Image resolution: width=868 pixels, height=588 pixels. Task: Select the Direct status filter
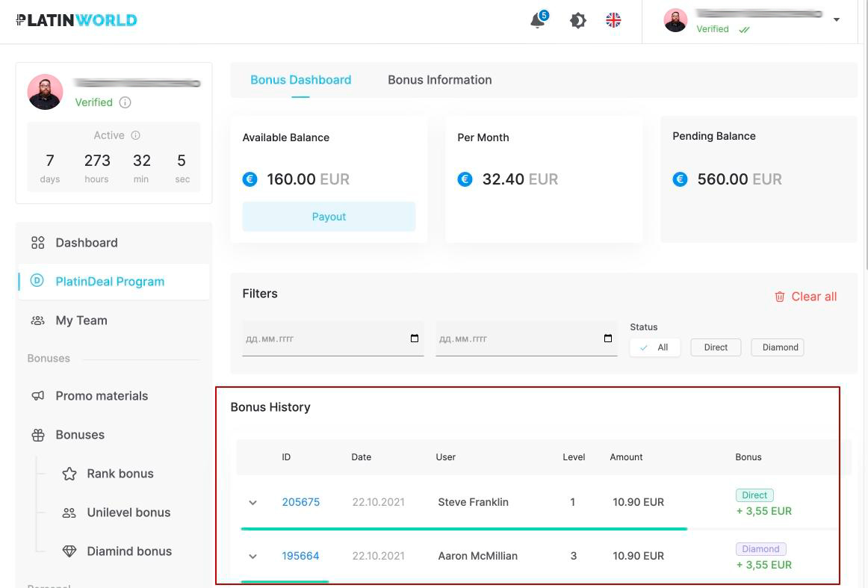pyautogui.click(x=716, y=347)
